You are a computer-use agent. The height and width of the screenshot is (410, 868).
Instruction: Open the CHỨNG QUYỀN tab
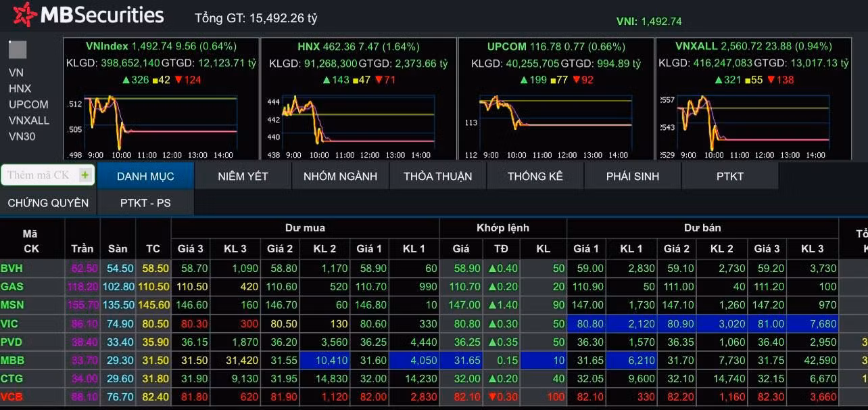48,202
